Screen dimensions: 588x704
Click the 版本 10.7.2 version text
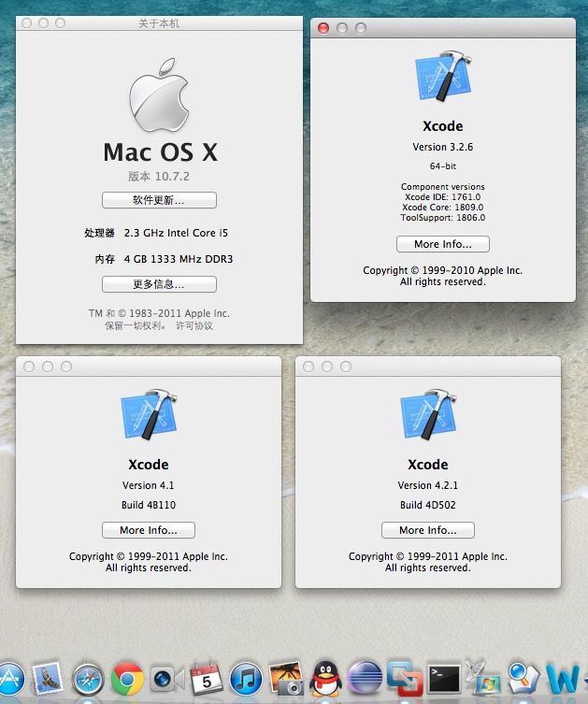click(159, 177)
